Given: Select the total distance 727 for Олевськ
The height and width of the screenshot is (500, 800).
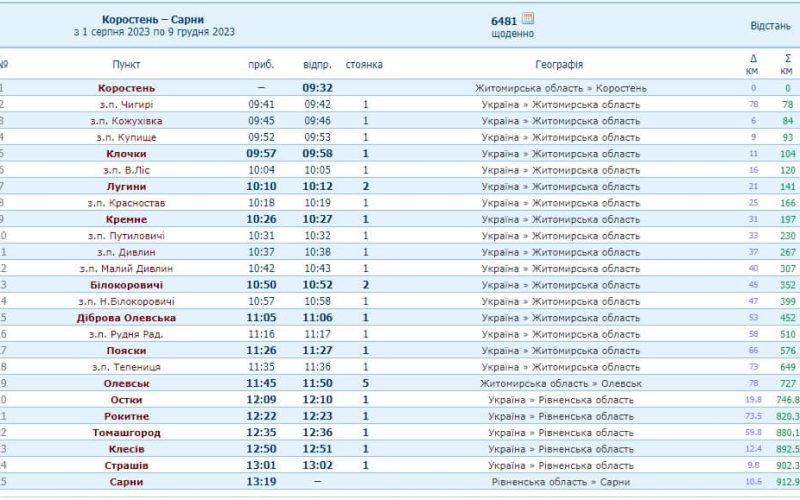Looking at the screenshot, I should 788,383.
